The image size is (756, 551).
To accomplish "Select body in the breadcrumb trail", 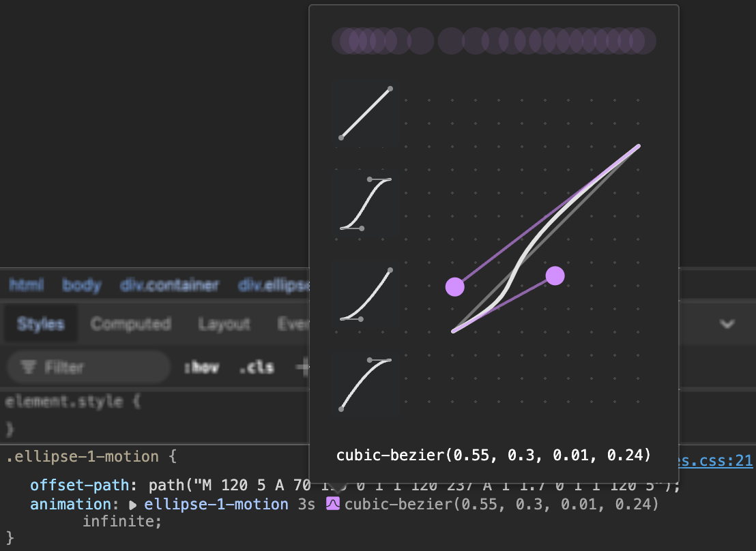I will point(82,285).
